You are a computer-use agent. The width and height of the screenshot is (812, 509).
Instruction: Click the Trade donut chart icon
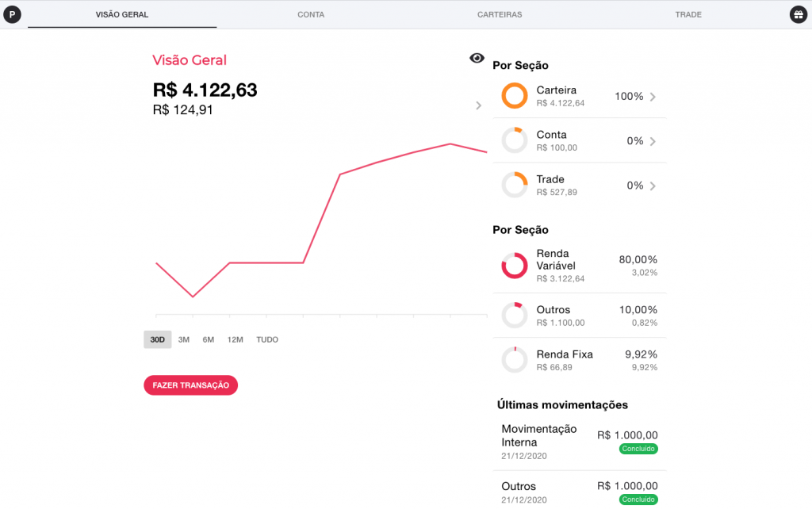pyautogui.click(x=515, y=186)
